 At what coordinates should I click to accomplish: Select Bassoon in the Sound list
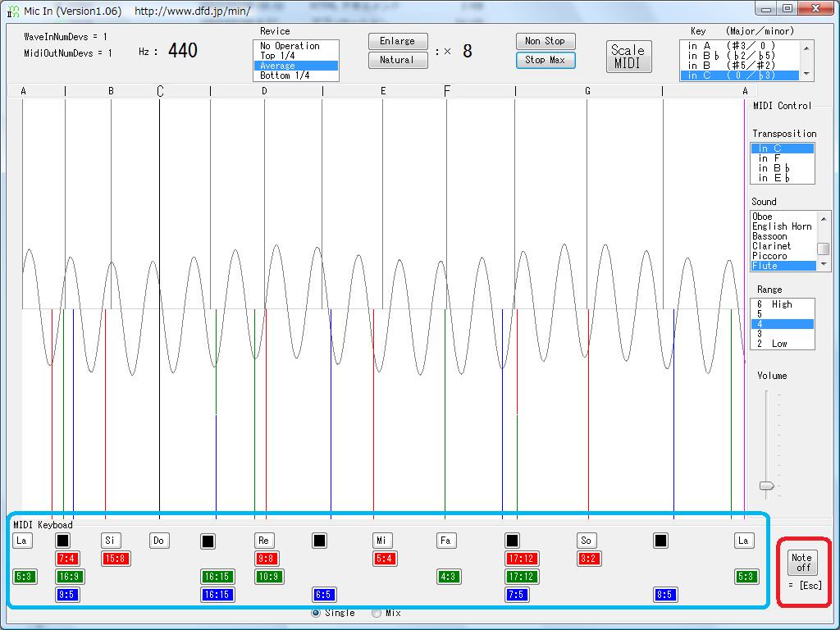783,236
